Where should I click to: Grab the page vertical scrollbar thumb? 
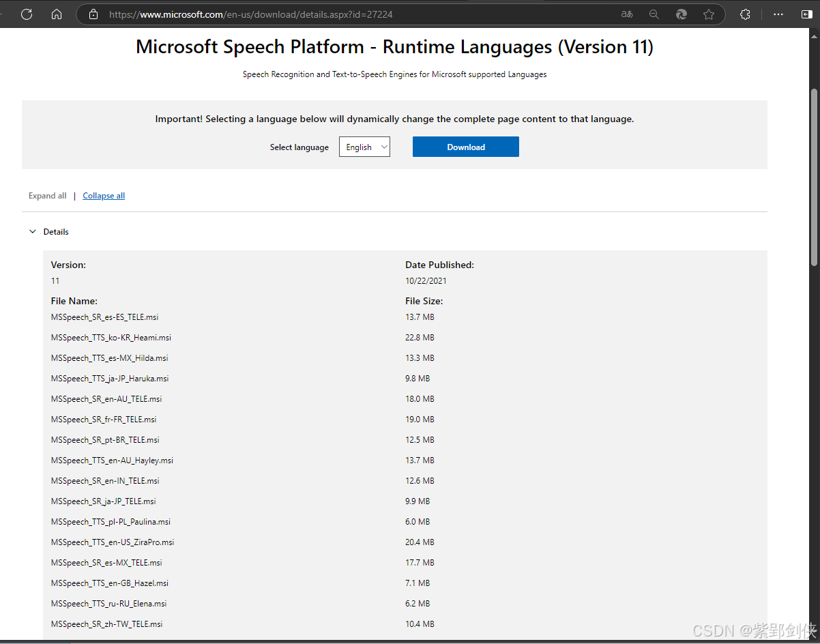click(x=813, y=177)
